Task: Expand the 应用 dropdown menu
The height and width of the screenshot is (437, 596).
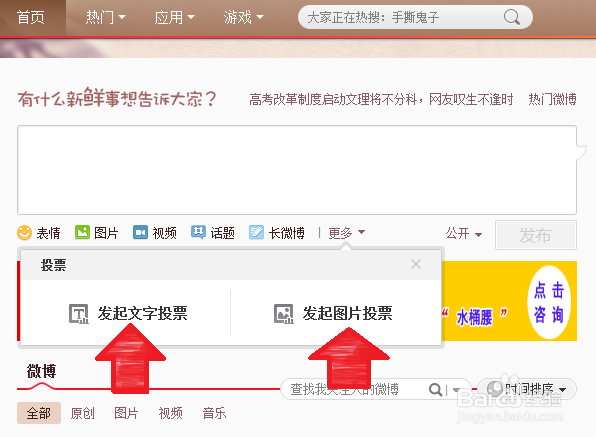Action: point(174,17)
